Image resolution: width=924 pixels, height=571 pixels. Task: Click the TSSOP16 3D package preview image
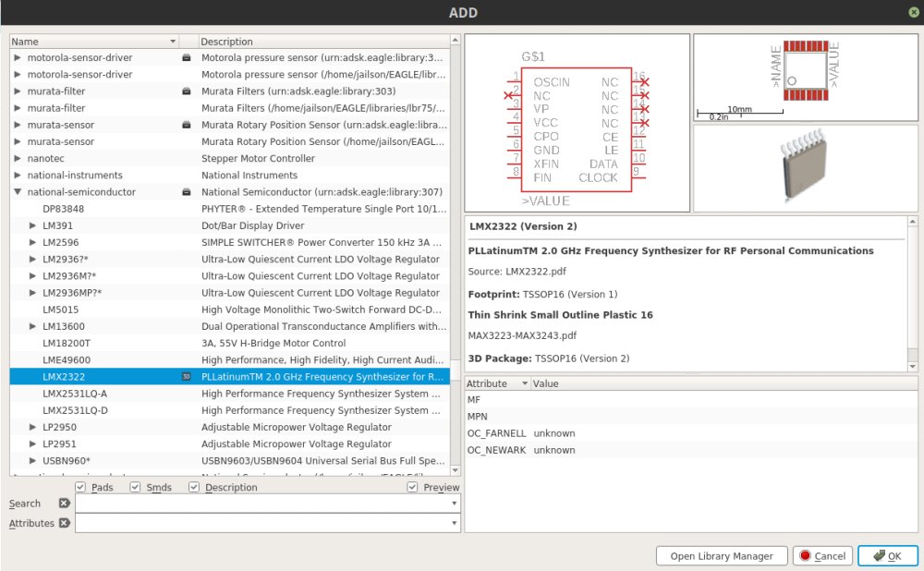pos(806,169)
